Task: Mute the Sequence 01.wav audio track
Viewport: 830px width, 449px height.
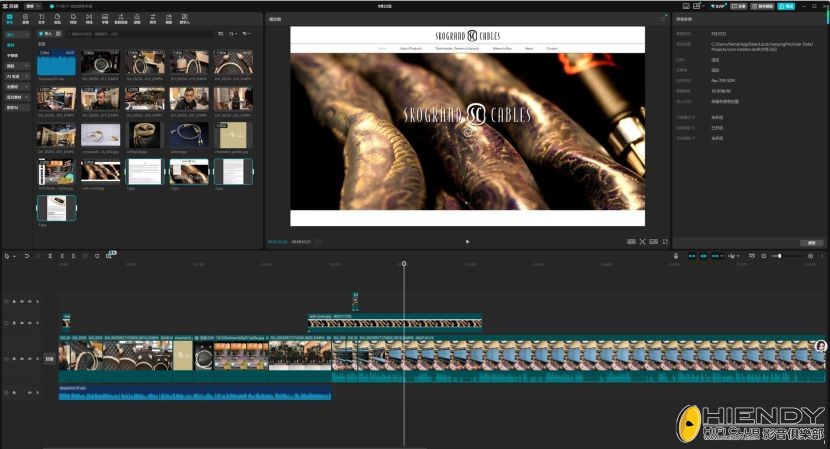Action: [x=30, y=392]
